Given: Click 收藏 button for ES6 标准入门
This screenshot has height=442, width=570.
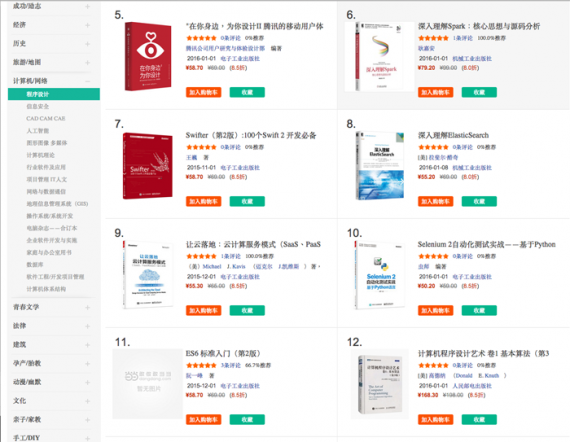Looking at the screenshot, I should pos(247,419).
